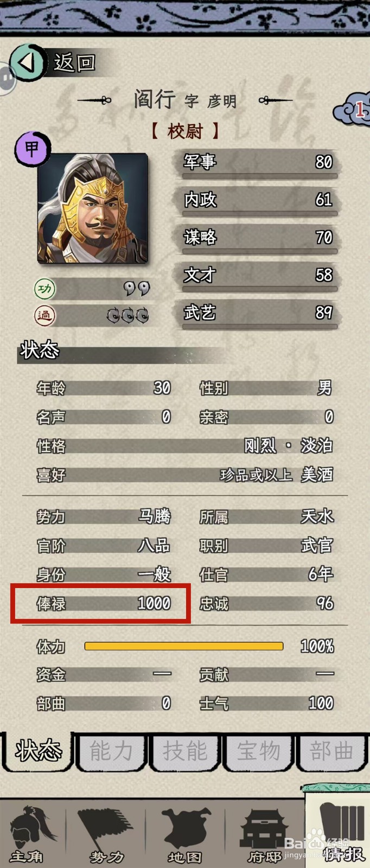This screenshot has width=370, height=868.
Task: Tap the back arrow icon
Action: pos(27,63)
